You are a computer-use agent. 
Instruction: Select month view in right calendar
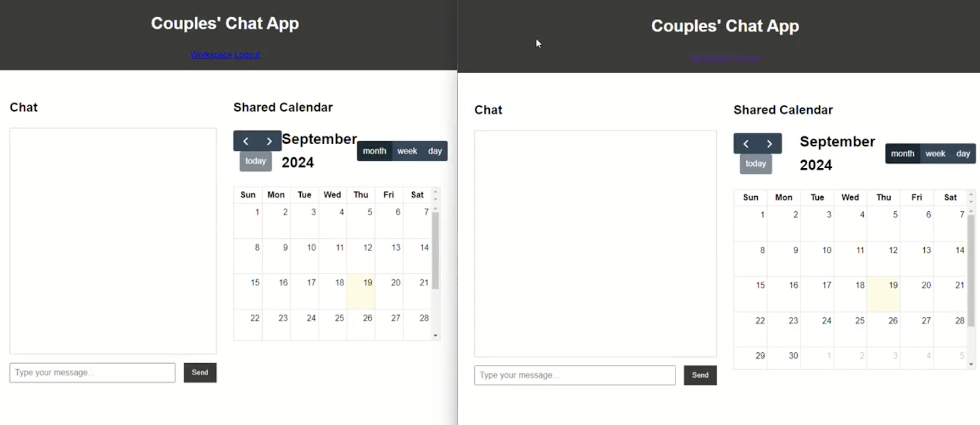[902, 154]
